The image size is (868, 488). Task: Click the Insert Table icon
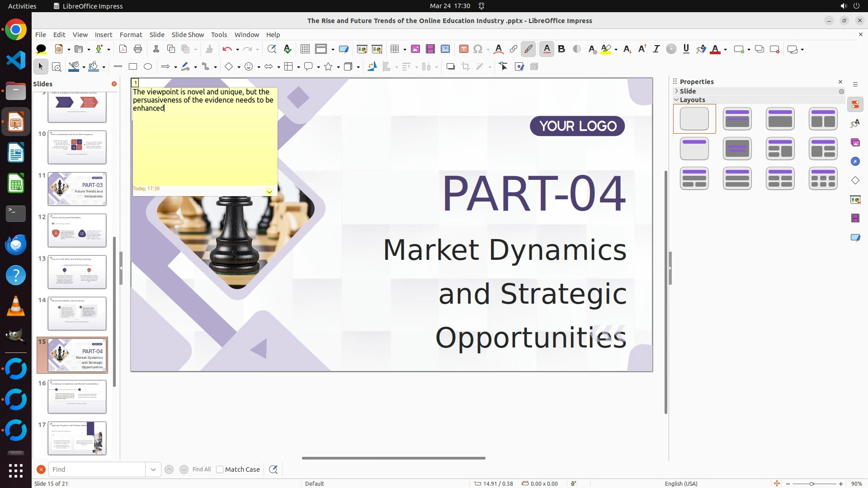coord(395,49)
